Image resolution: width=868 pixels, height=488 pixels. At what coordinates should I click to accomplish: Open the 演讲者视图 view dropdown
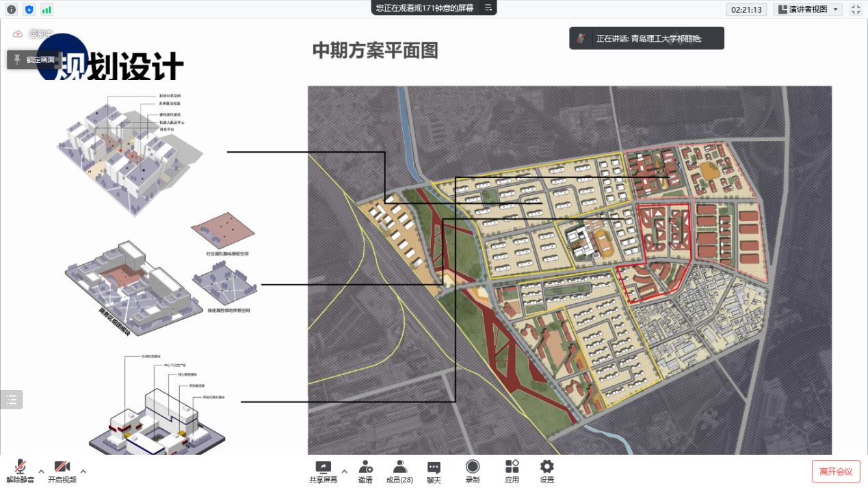[x=808, y=10]
